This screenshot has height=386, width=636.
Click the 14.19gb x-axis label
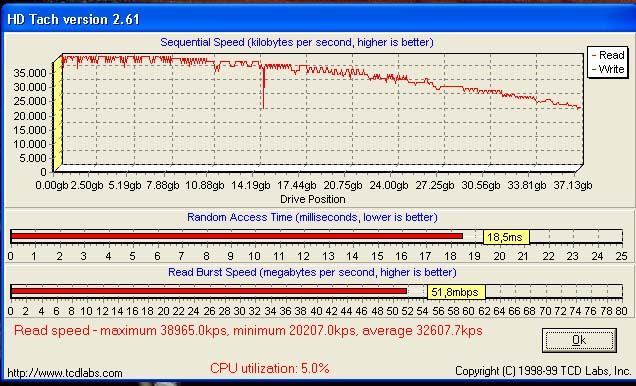coord(251,186)
